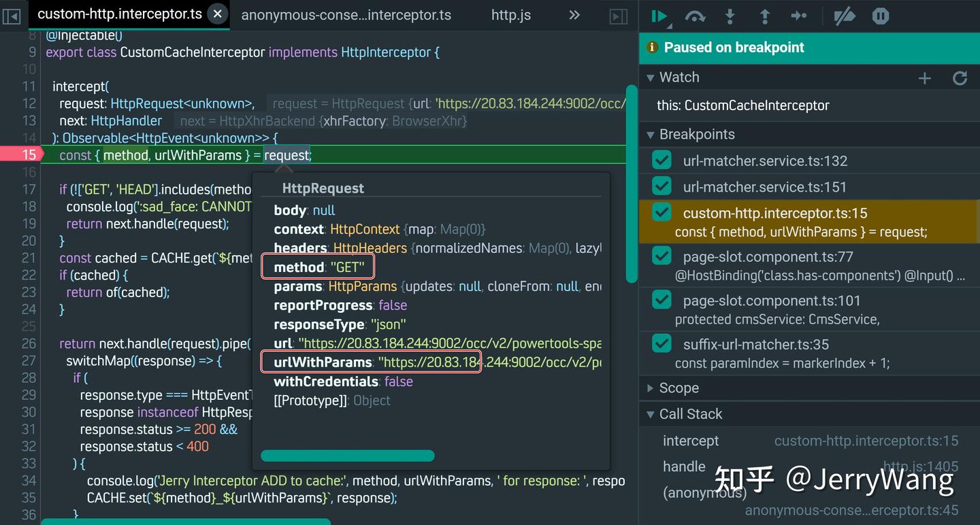The image size is (980, 525).
Task: Open anonymous-conse...erceptor.ts:45 source link
Action: click(x=851, y=511)
